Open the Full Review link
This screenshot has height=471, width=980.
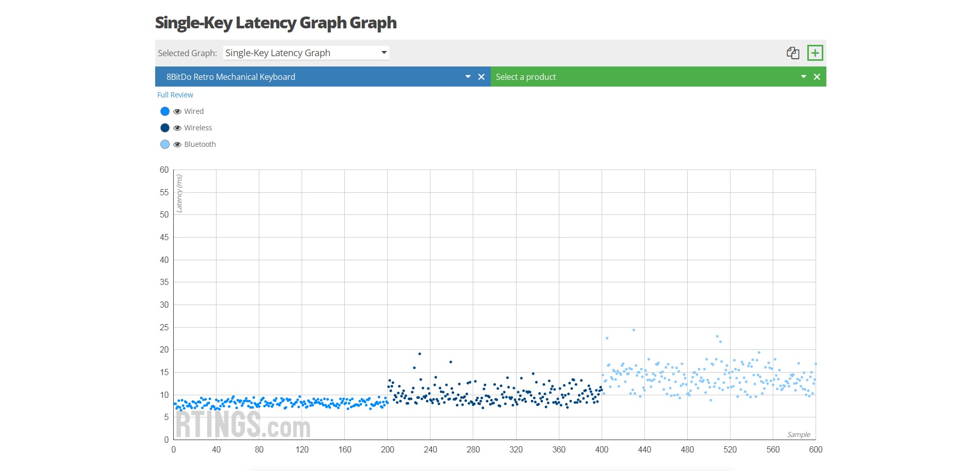(x=175, y=95)
